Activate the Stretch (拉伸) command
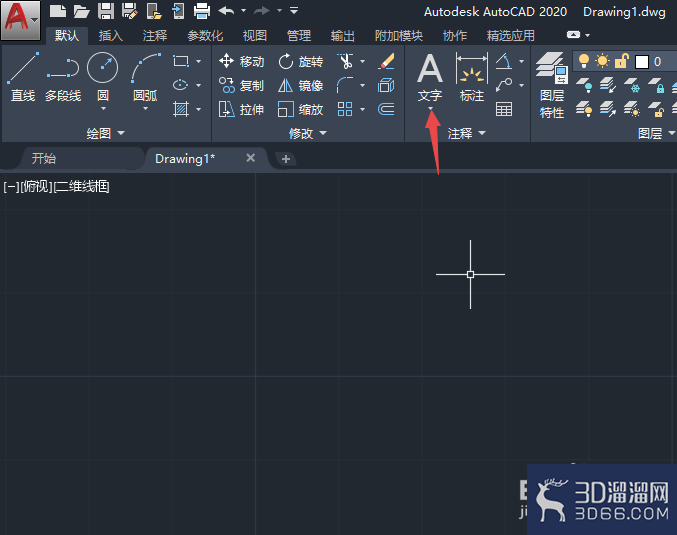This screenshot has height=535, width=677. (x=241, y=109)
